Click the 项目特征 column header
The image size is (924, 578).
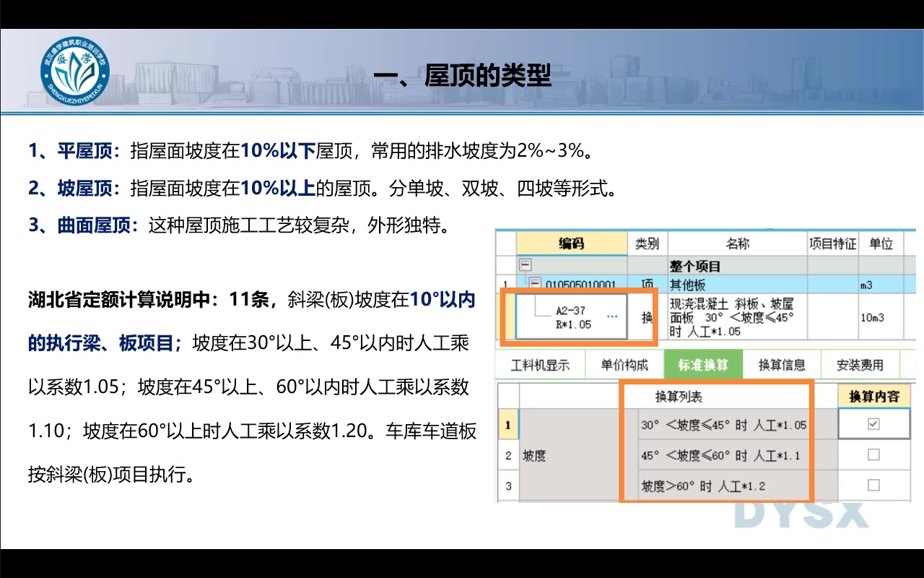point(832,243)
